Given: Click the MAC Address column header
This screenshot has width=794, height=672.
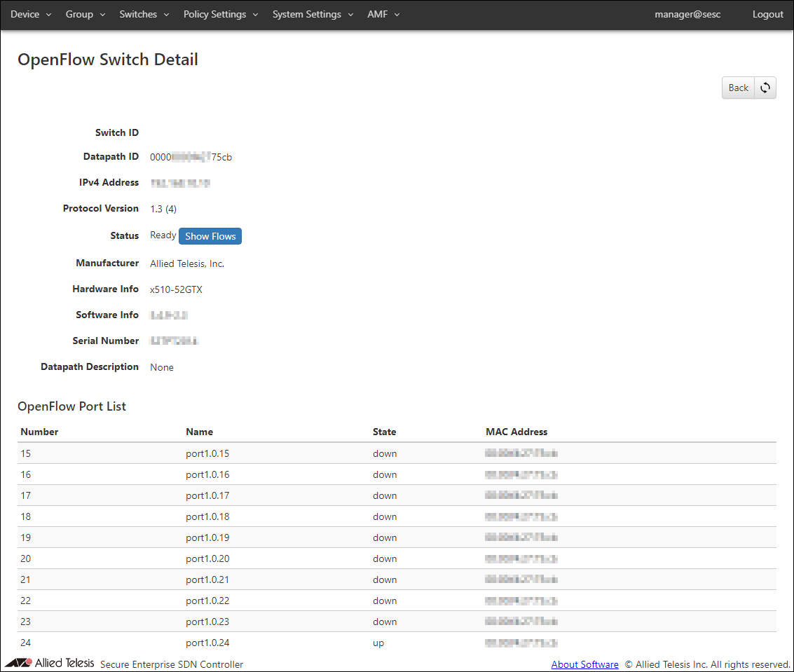Looking at the screenshot, I should pos(516,432).
